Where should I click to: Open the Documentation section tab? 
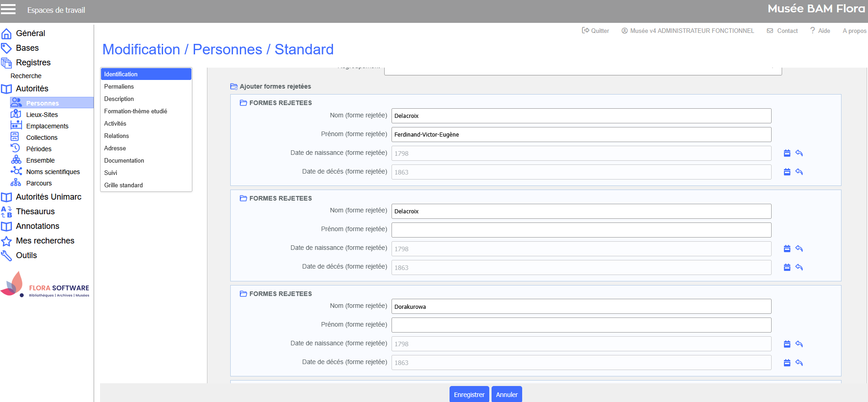(124, 160)
